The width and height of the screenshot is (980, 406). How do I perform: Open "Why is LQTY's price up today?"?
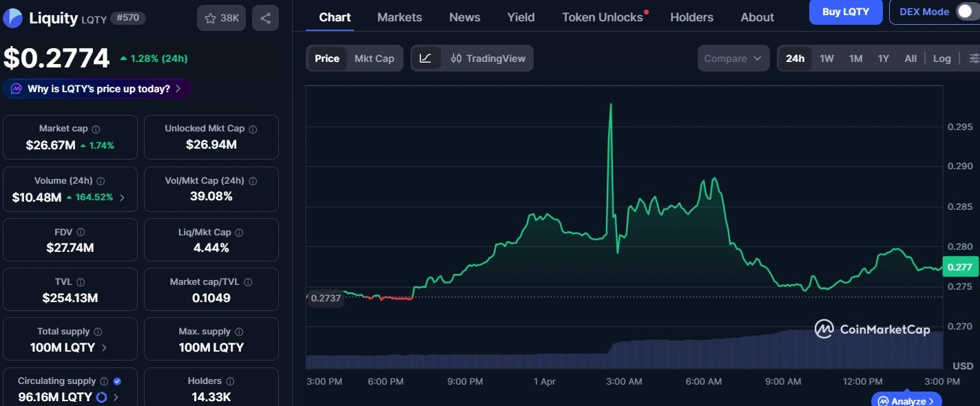[96, 89]
